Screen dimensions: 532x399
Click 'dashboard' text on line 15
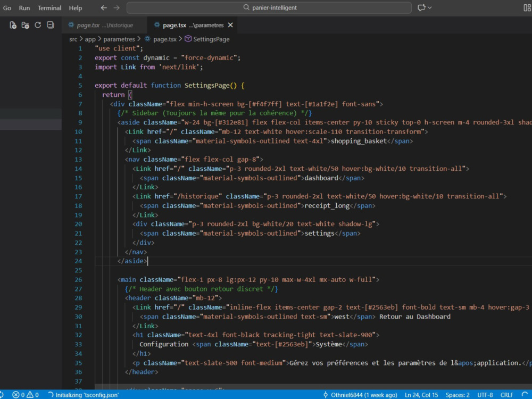(321, 178)
